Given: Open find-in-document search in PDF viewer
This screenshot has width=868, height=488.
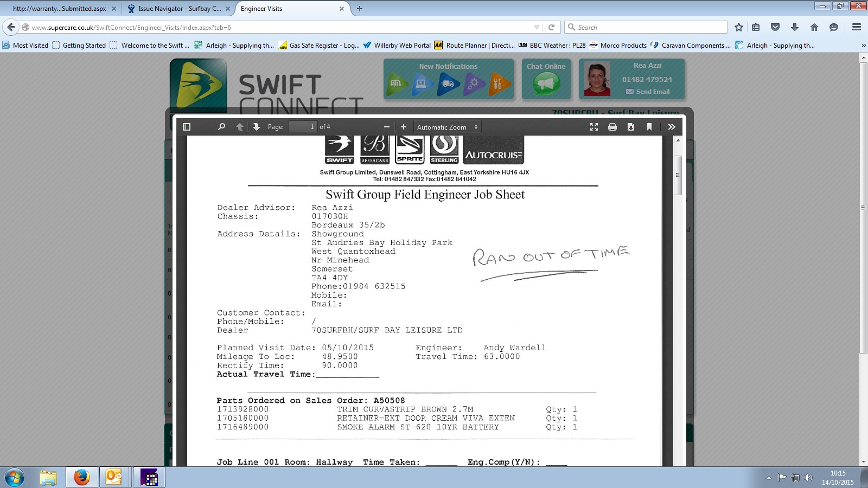Looking at the screenshot, I should pyautogui.click(x=221, y=127).
